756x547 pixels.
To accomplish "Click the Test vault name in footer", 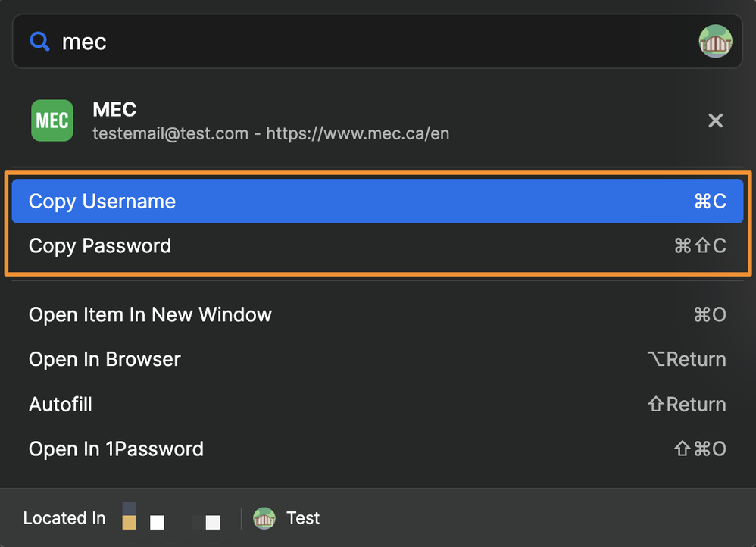I will (303, 518).
